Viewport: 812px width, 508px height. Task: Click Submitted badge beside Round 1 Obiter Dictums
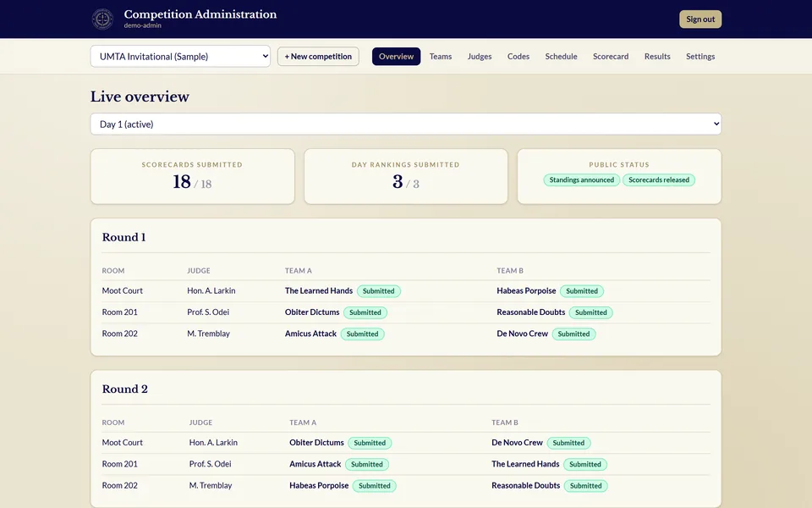coord(365,312)
